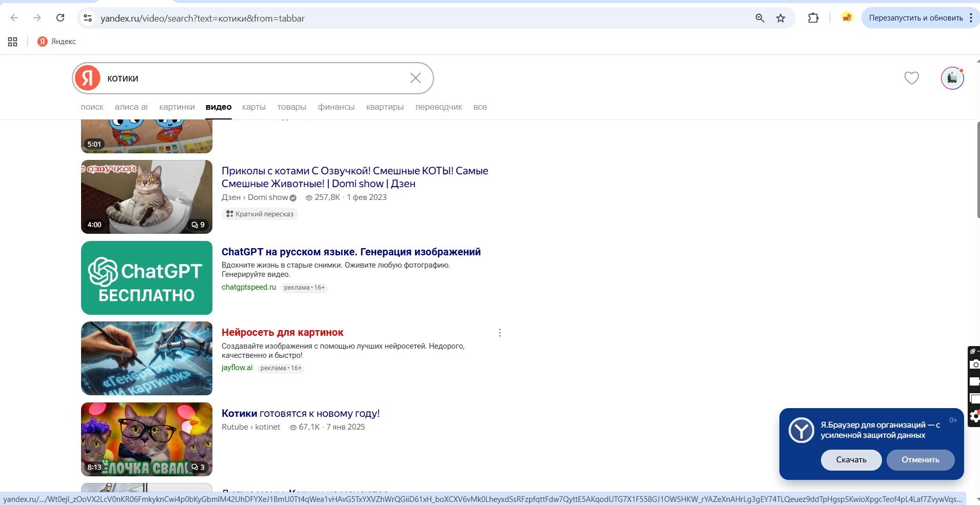Viewport: 980px width, 505px height.
Task: Visit the chatgptspeed.ru link
Action: [x=249, y=287]
